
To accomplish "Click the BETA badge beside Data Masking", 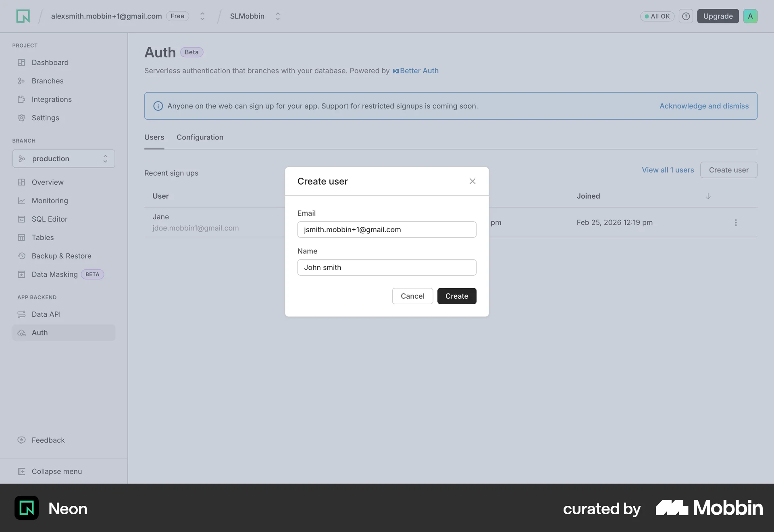I will click(92, 274).
